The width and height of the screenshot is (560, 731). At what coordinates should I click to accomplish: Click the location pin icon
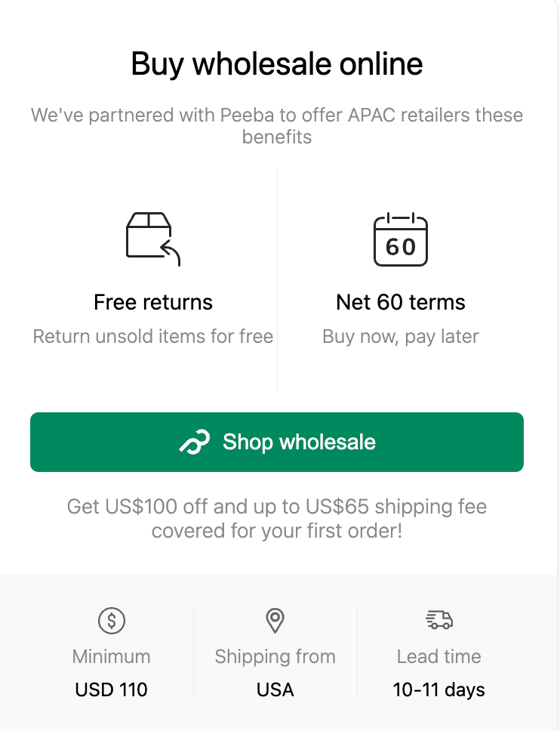tap(275, 621)
